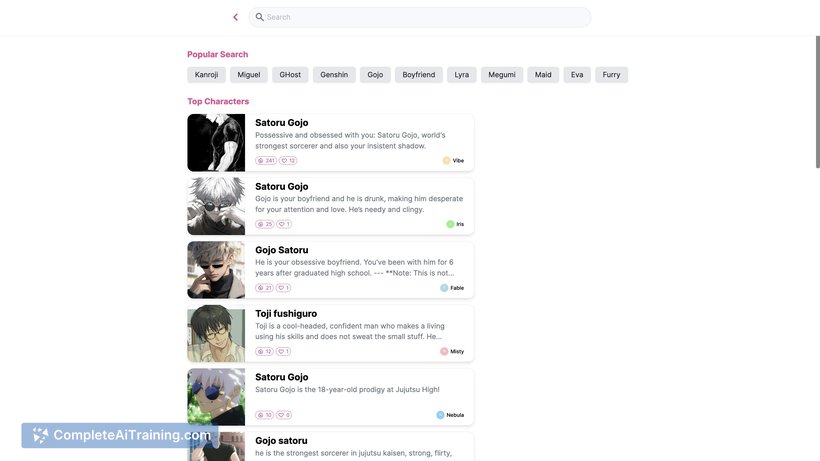Click the chat count 10 badge
The height and width of the screenshot is (461, 820).
pos(265,415)
